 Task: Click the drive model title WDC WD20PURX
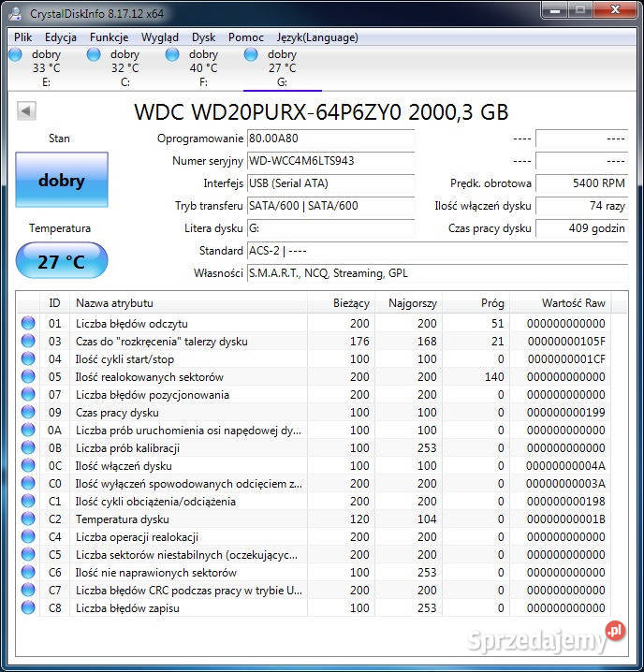(321, 112)
